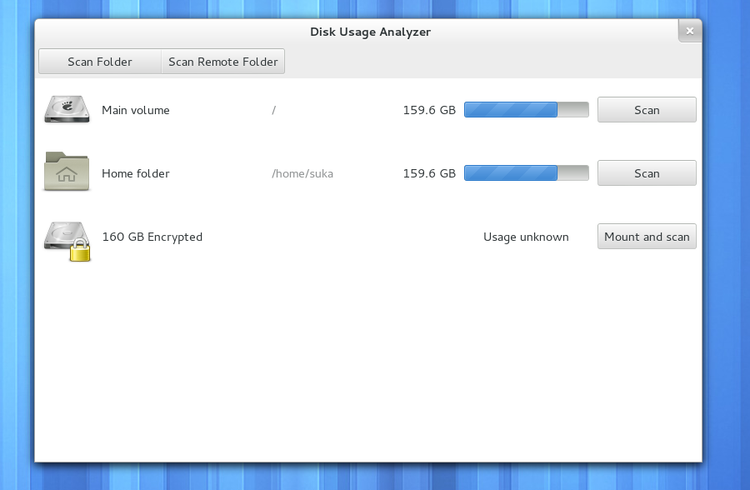The image size is (750, 490).
Task: Close the Disk Usage Analyzer window
Action: [689, 31]
